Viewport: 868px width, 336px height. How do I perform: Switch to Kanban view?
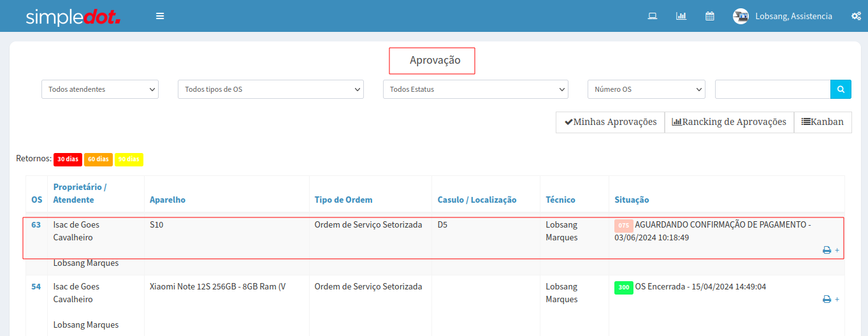(822, 122)
